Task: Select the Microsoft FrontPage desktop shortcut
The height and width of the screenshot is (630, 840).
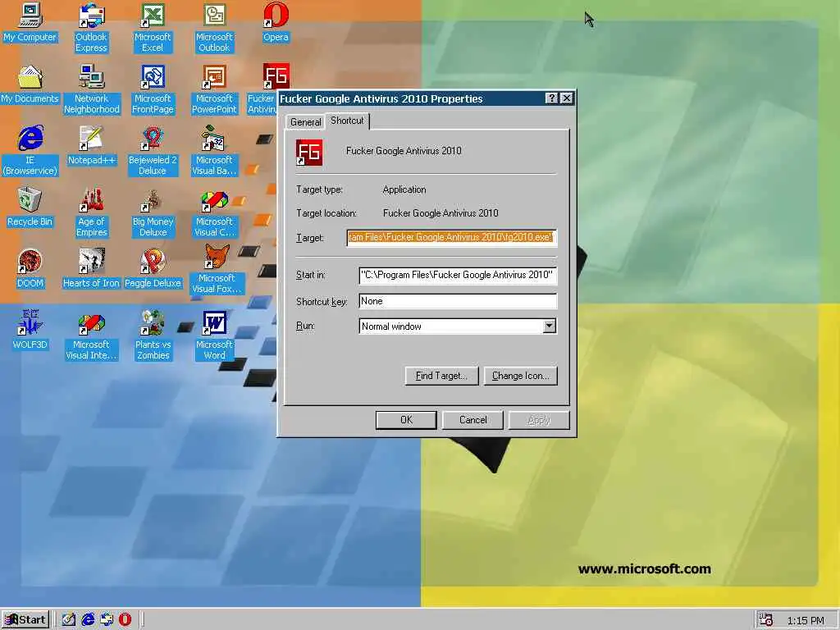Action: click(x=153, y=89)
